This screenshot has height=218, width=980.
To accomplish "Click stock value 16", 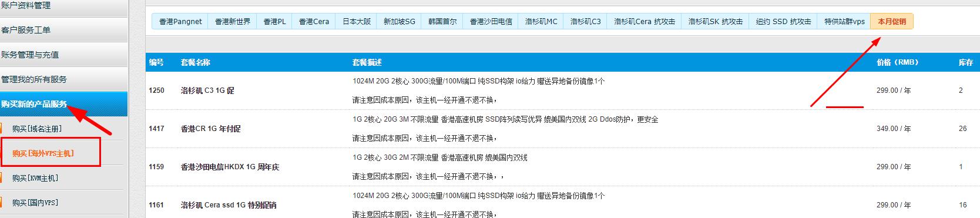I will pos(962,205).
